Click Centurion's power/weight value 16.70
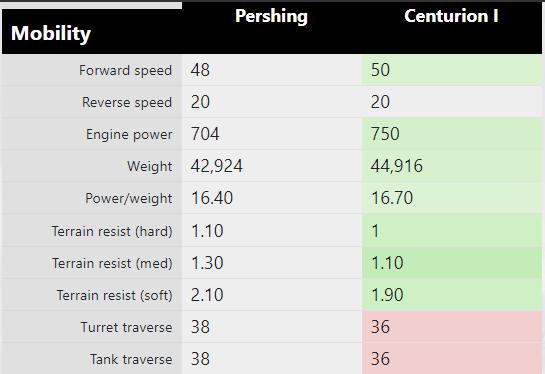This screenshot has width=545, height=374. click(x=392, y=198)
